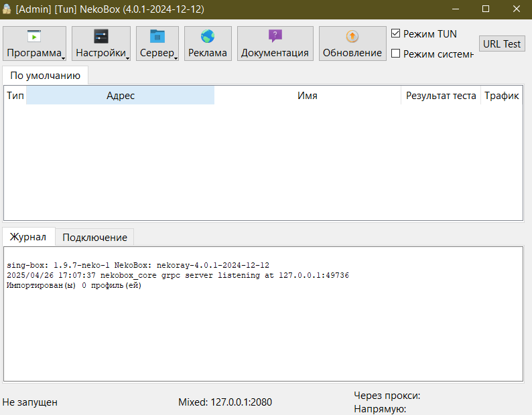The width and height of the screenshot is (532, 415).
Task: Switch to the Подключение tab
Action: (94, 238)
